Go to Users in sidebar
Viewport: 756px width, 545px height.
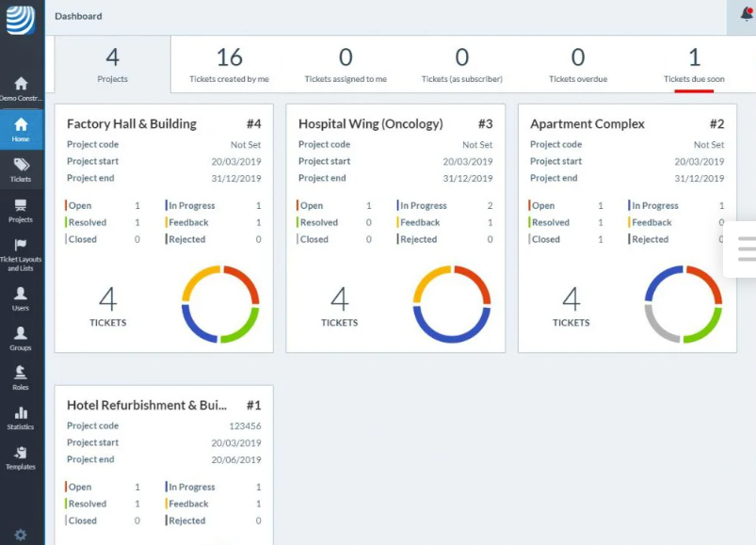[x=21, y=298]
